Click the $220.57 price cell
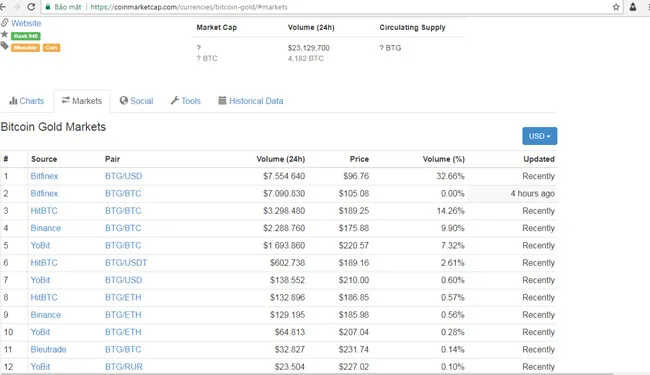 point(354,246)
